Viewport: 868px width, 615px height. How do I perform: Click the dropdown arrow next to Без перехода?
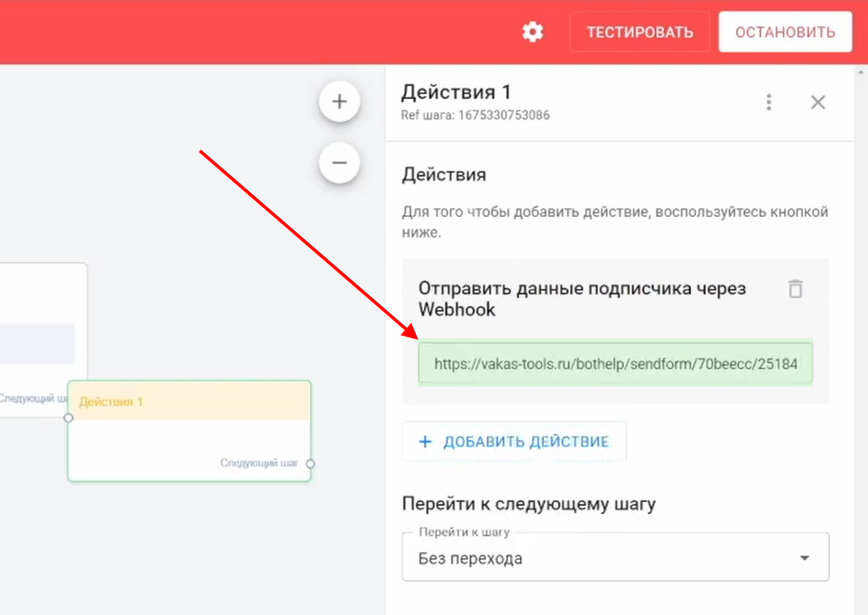(804, 558)
